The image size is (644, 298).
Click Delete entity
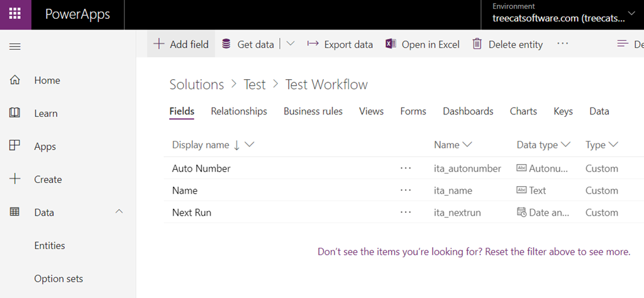[508, 44]
